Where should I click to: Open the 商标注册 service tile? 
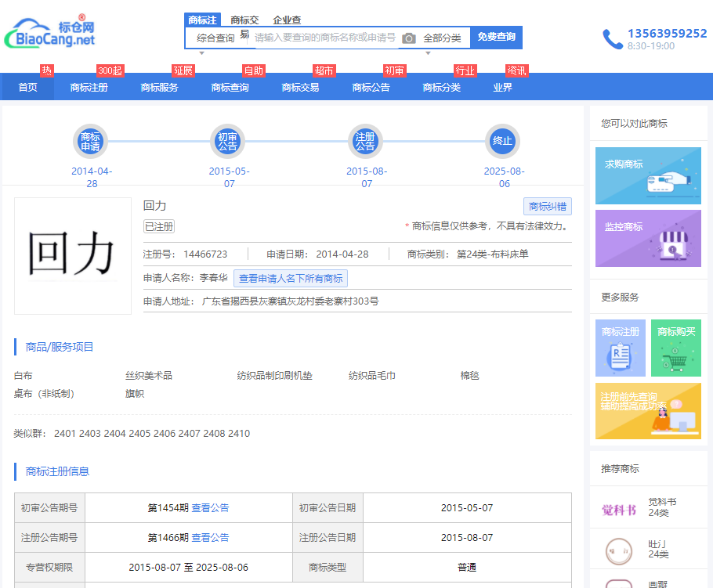(621, 348)
